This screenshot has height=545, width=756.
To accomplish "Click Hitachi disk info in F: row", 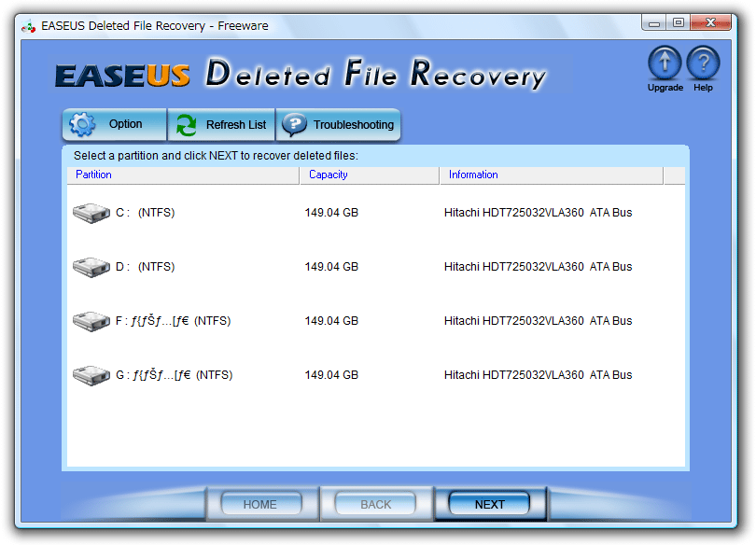I will pyautogui.click(x=539, y=321).
